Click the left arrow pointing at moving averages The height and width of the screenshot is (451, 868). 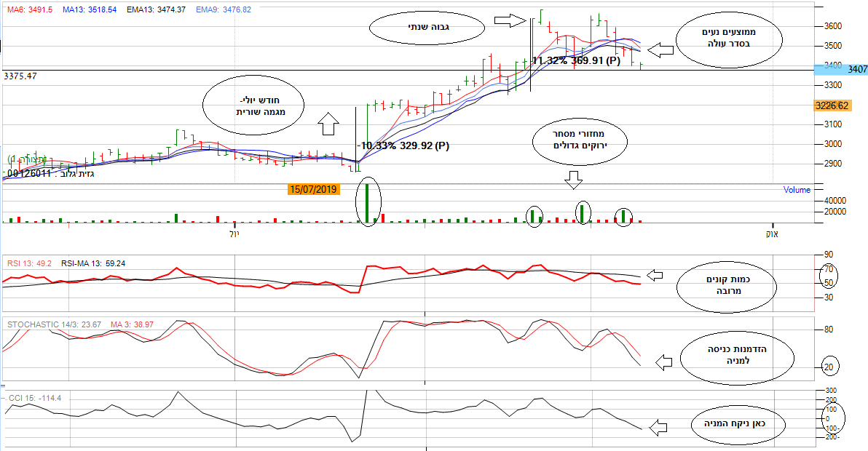point(661,50)
